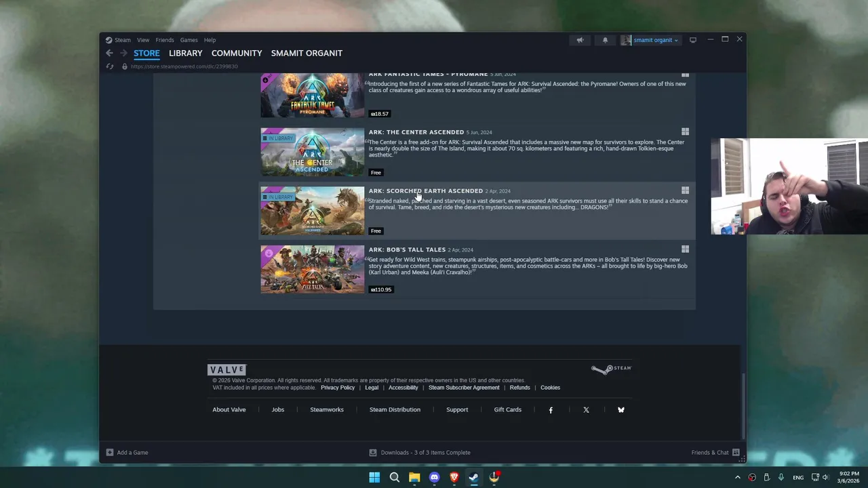Open the announcements megaphone button

click(x=580, y=40)
